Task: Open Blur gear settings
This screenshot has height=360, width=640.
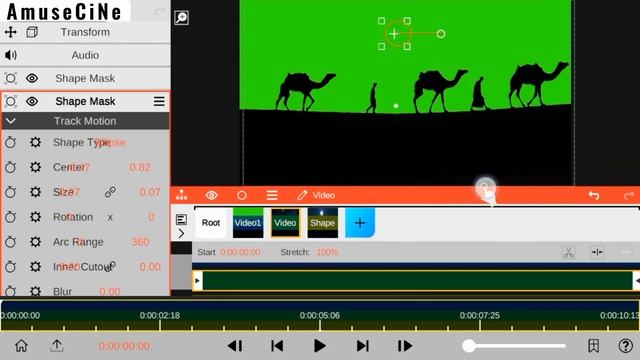Action: tap(36, 291)
